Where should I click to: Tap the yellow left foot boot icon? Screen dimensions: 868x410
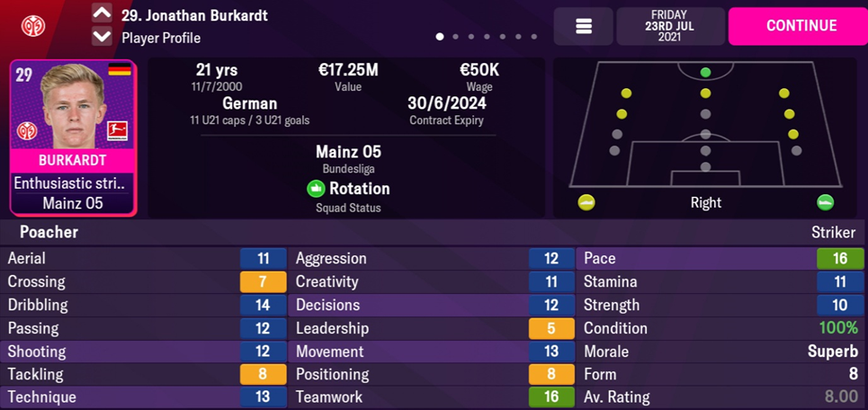point(586,202)
